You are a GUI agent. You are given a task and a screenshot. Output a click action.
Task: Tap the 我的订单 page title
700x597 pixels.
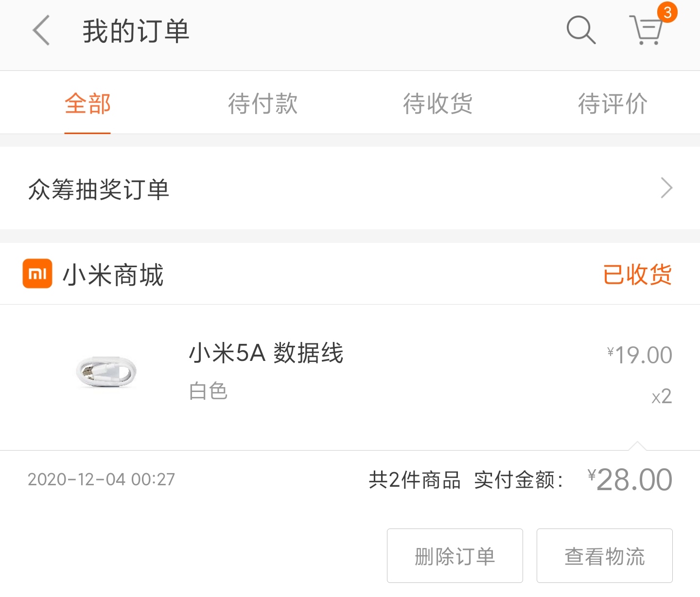[136, 31]
